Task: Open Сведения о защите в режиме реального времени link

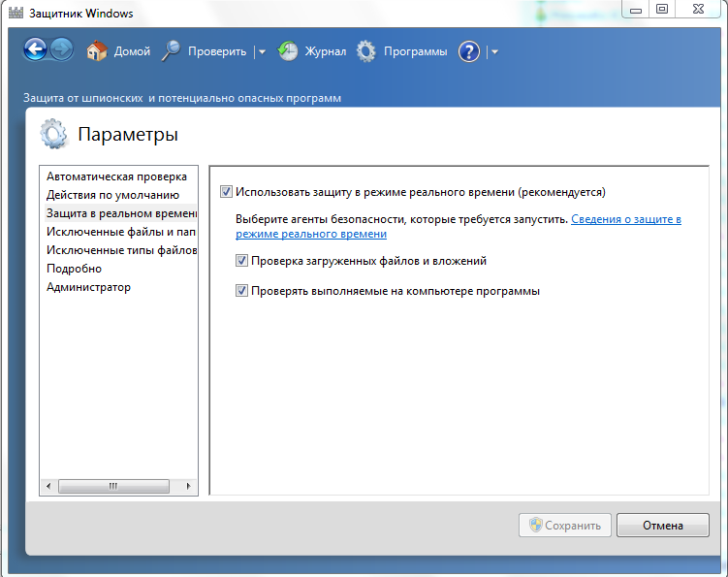Action: (x=626, y=219)
